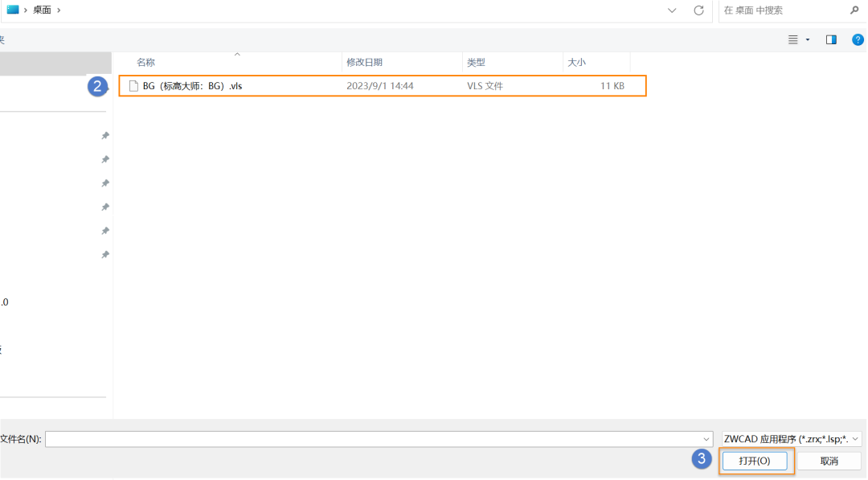Viewport: 868px width, 480px height.
Task: Click the 11 KB size cell
Action: pos(612,86)
